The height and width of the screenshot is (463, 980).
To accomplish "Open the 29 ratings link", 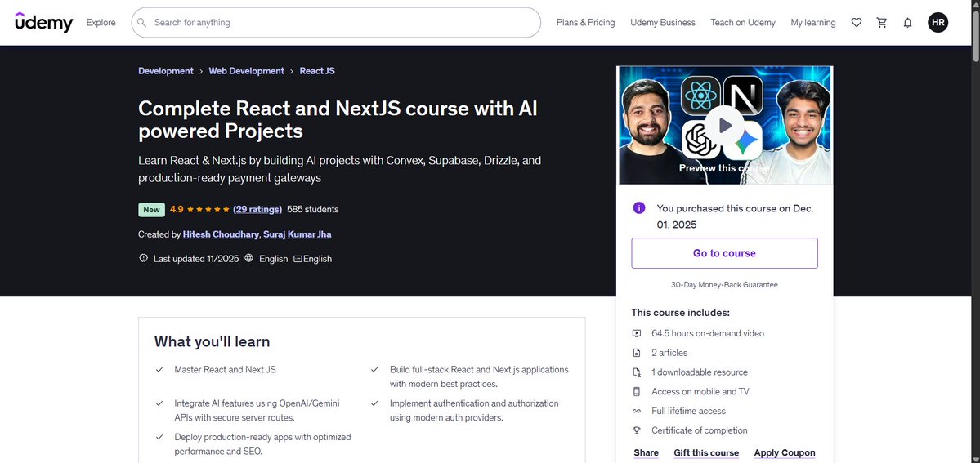I will pos(257,209).
